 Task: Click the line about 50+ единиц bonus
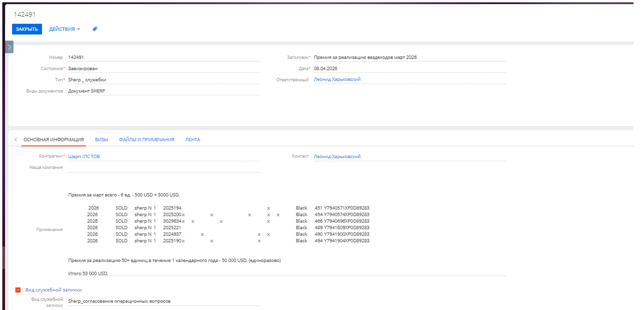pyautogui.click(x=175, y=260)
